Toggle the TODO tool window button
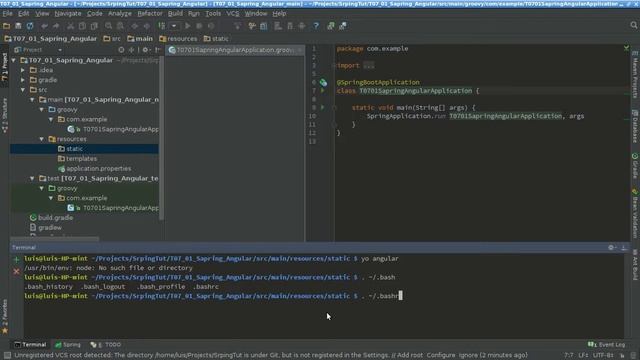 (x=106, y=345)
